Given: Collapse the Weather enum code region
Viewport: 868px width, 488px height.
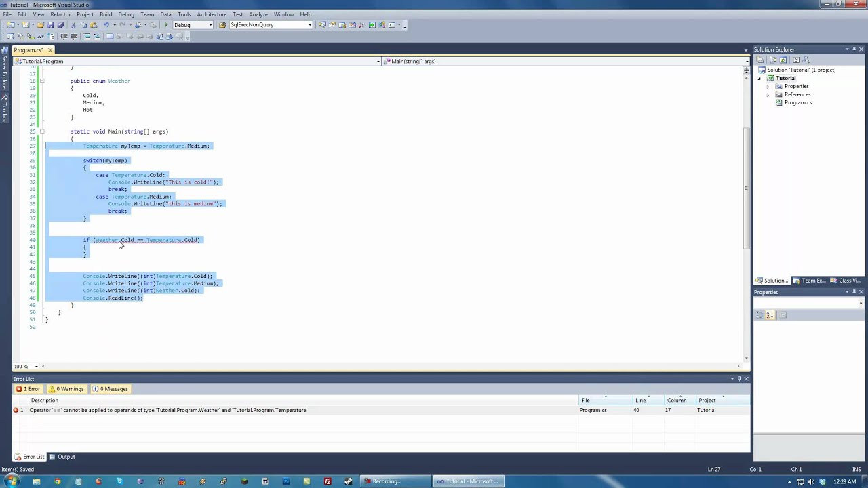Looking at the screenshot, I should [42, 81].
